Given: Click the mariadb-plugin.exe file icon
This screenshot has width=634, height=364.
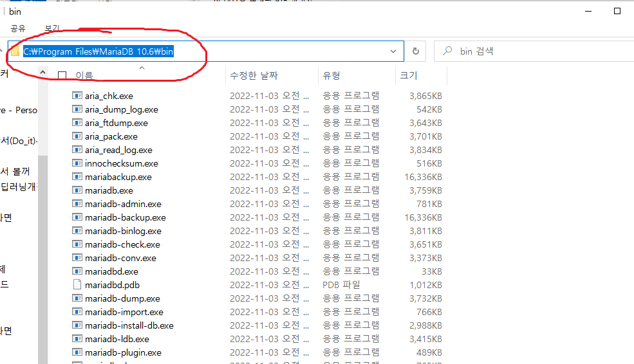Looking at the screenshot, I should point(77,352).
